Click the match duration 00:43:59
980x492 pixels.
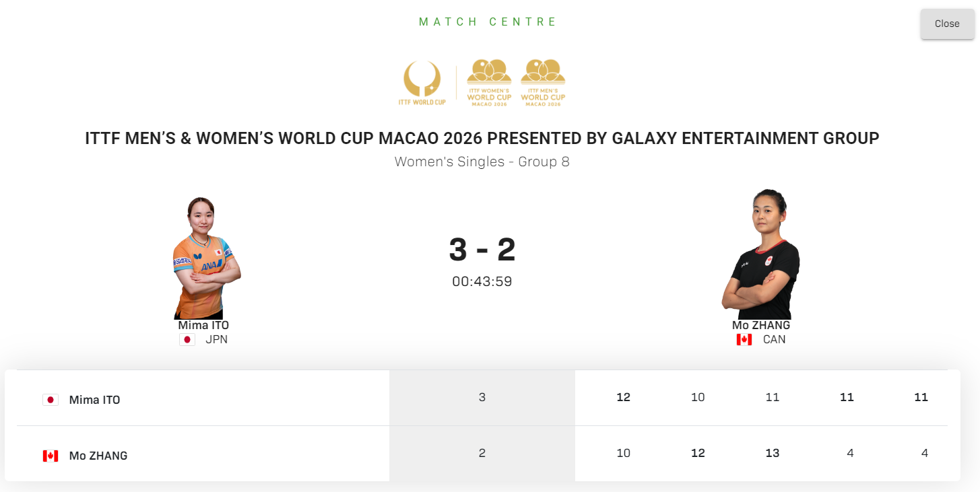point(482,281)
